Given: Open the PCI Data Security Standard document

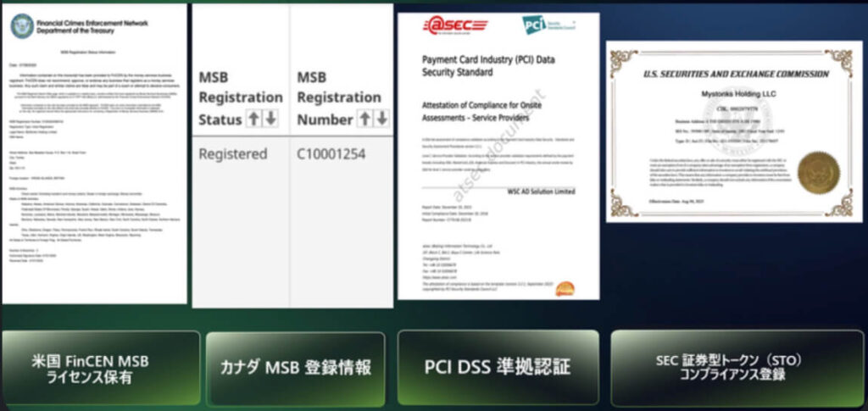Looking at the screenshot, I should click(x=498, y=156).
